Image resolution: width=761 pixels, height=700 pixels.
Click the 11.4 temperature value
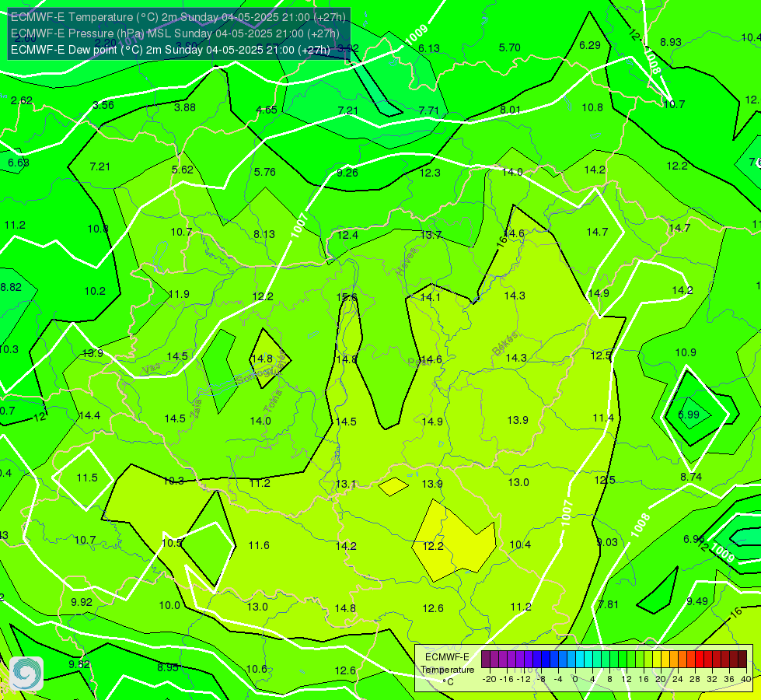click(x=603, y=418)
